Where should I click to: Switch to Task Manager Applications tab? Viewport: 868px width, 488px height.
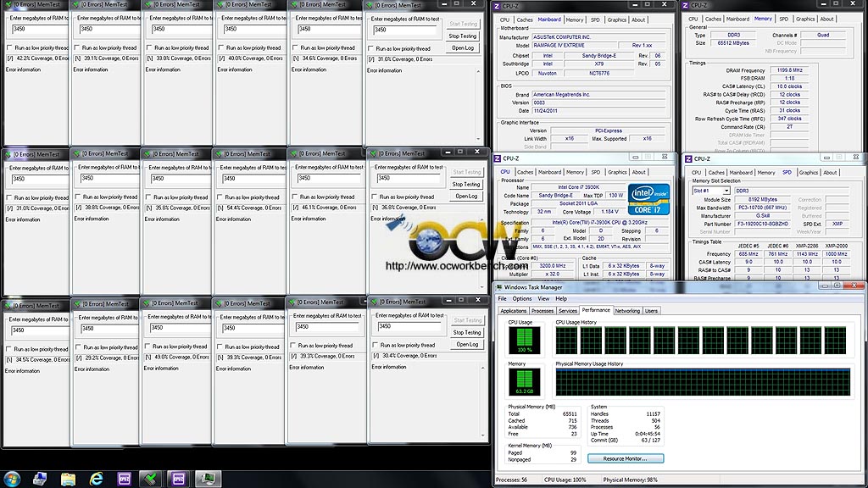[513, 311]
